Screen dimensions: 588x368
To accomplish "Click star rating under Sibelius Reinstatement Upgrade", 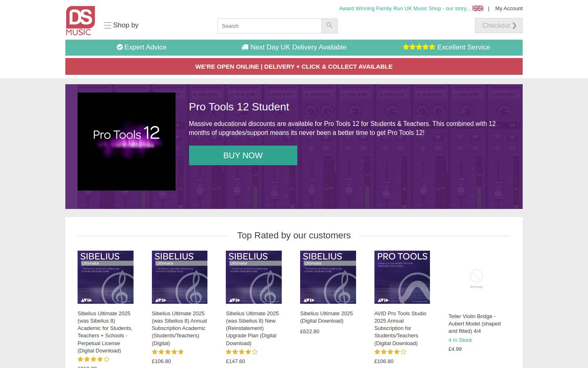I will (242, 352).
